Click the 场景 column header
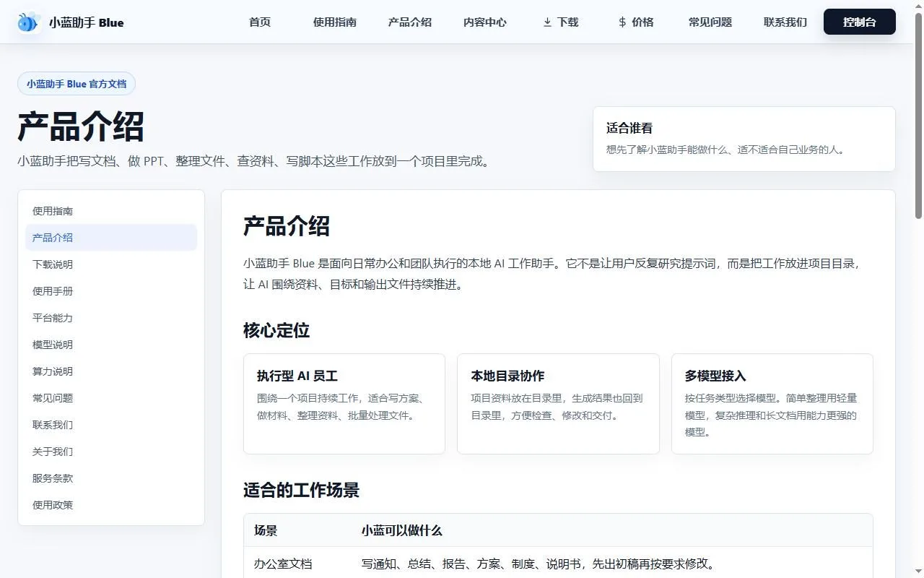The width and height of the screenshot is (924, 578). coord(266,530)
